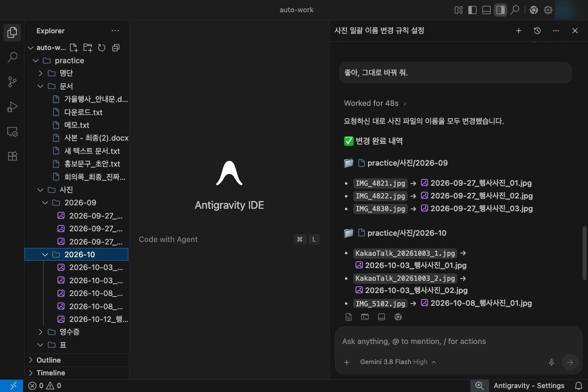The height and width of the screenshot is (392, 588).
Task: Open the Customize Layout control
Action: 459,10
